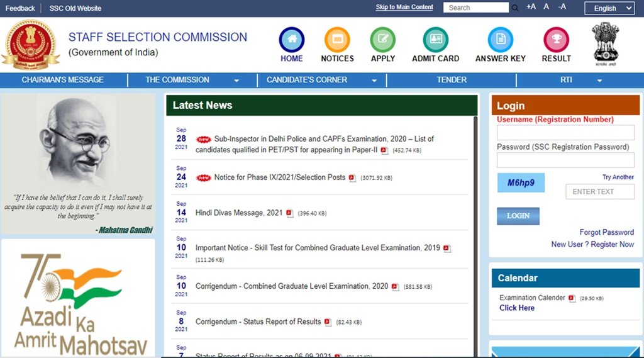This screenshot has width=644, height=358.
Task: Expand THE COMMISSION menu arrow
Action: pos(236,81)
